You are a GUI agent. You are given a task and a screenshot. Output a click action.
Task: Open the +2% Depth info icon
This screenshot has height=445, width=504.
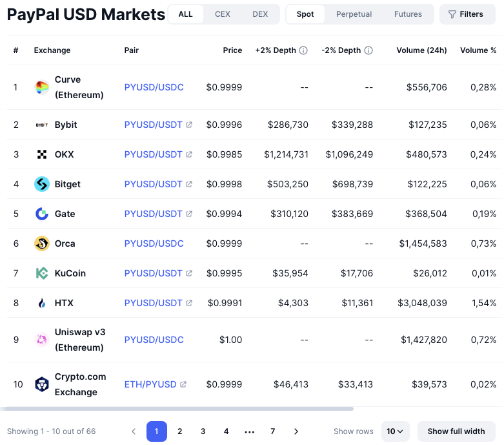point(303,50)
